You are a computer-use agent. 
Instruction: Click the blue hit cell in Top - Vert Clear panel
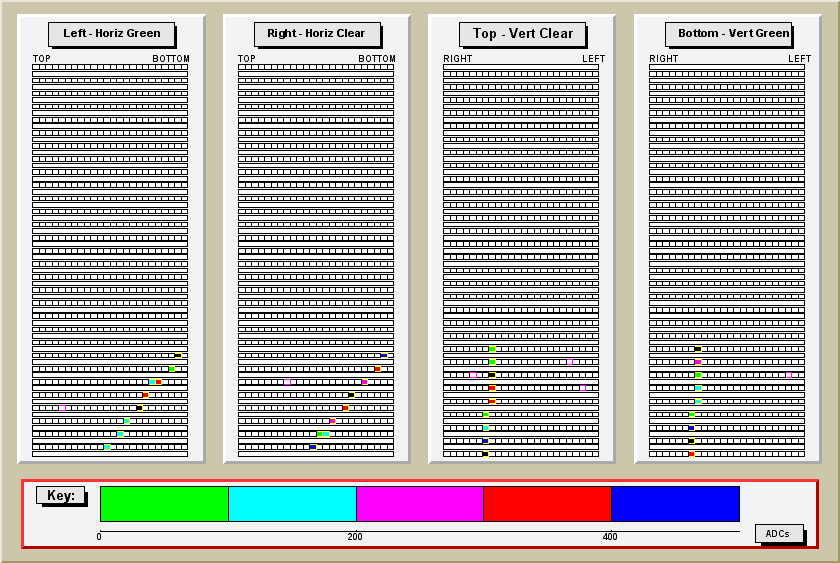485,441
